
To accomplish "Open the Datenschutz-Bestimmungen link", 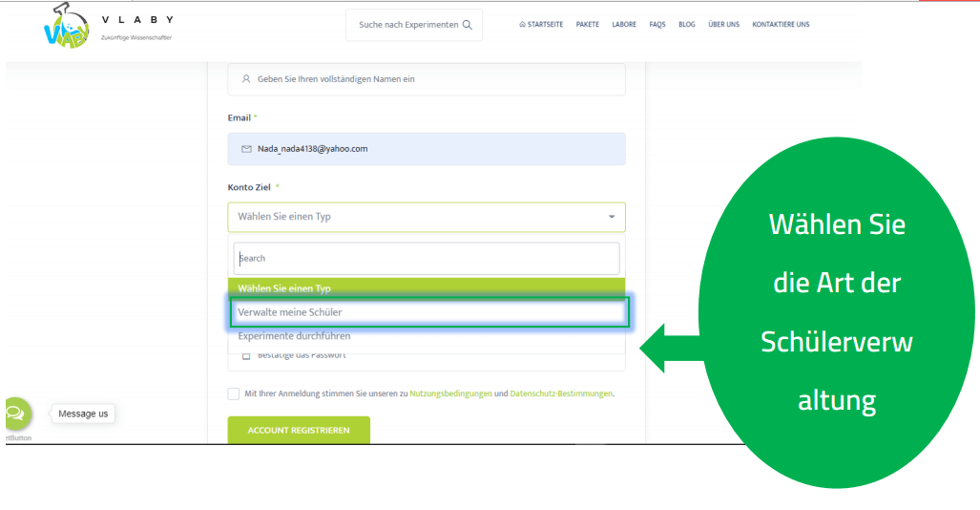I will [561, 393].
